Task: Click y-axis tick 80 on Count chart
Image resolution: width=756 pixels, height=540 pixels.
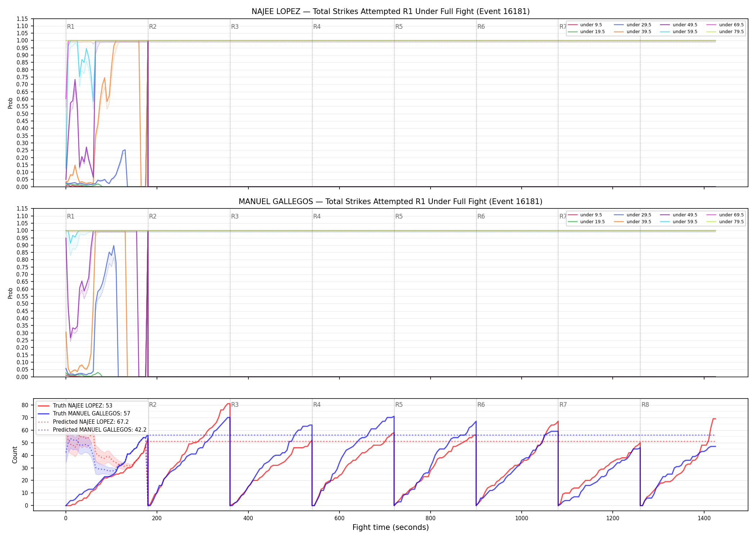Action: (x=25, y=405)
